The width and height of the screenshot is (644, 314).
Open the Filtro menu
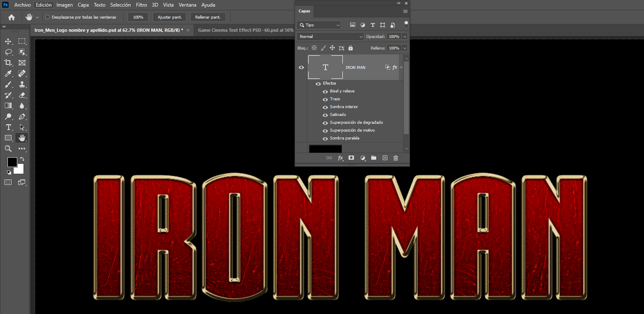[141, 5]
